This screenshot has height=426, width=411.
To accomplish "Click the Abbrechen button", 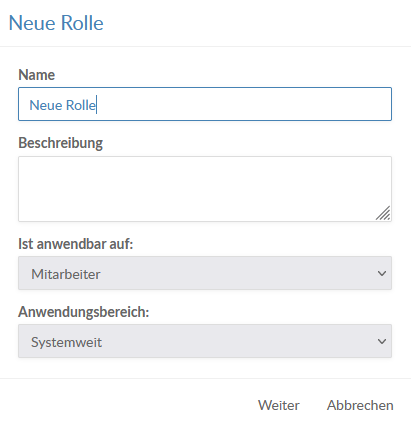I will [360, 405].
